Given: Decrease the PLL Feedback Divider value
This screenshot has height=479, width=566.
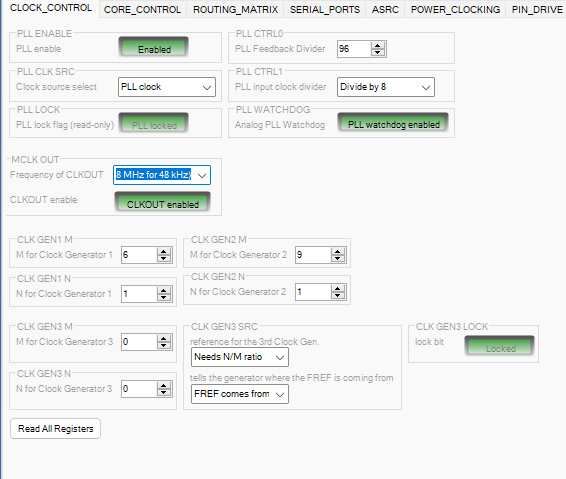Looking at the screenshot, I should point(378,52).
